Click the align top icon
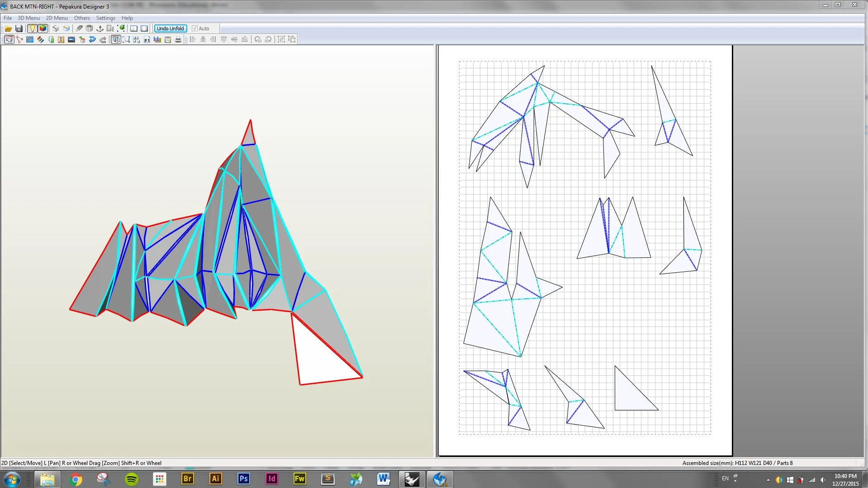This screenshot has width=868, height=488. [224, 39]
